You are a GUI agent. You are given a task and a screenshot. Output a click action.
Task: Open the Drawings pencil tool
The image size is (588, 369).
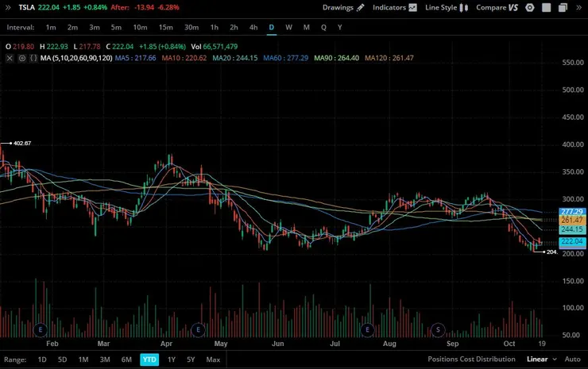pos(343,7)
